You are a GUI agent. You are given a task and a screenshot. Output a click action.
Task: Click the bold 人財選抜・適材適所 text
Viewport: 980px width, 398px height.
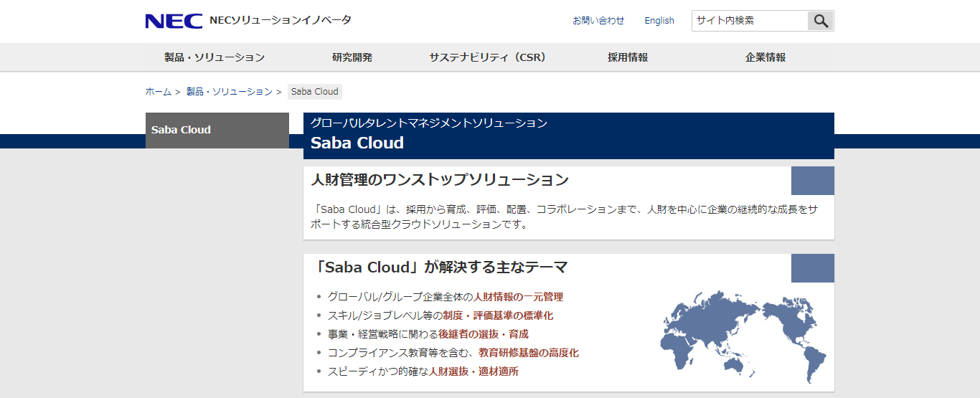pos(474,371)
